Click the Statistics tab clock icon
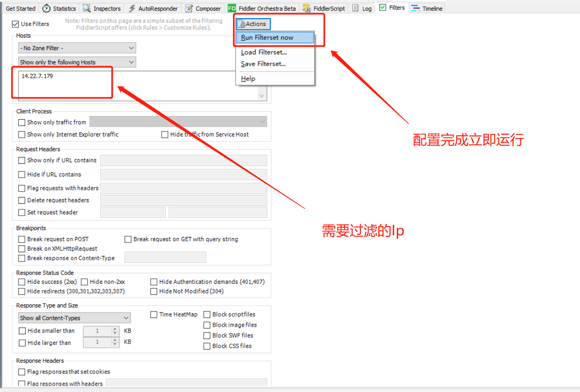Image resolution: width=580 pixels, height=392 pixels. pyautogui.click(x=46, y=8)
